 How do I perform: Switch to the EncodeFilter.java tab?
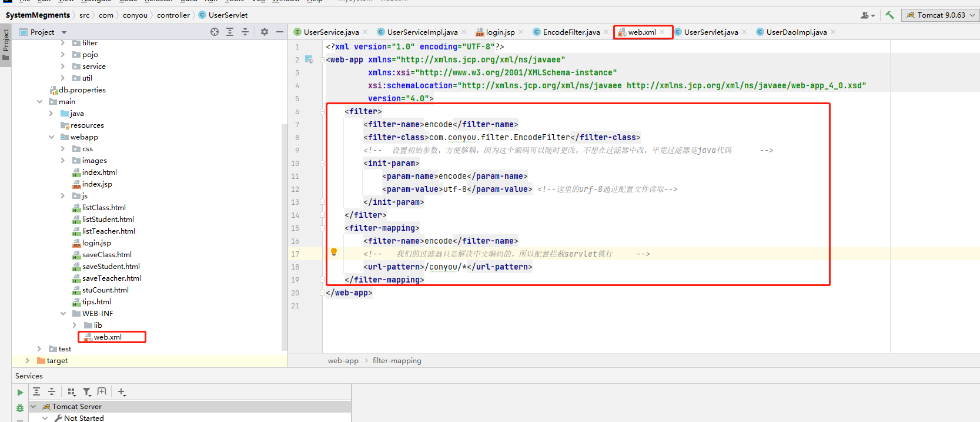571,32
